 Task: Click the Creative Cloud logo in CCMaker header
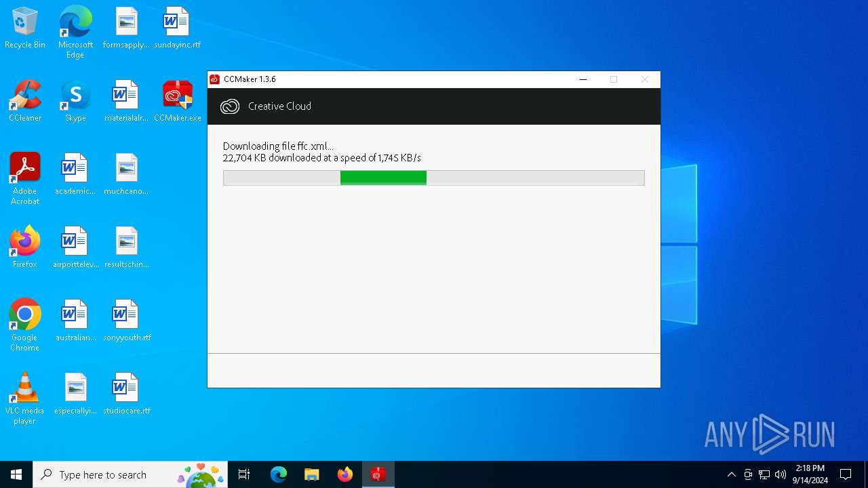(x=230, y=106)
